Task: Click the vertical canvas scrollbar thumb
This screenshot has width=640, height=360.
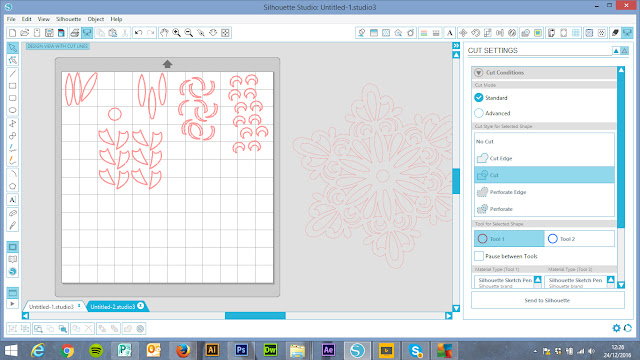Action: (456, 181)
